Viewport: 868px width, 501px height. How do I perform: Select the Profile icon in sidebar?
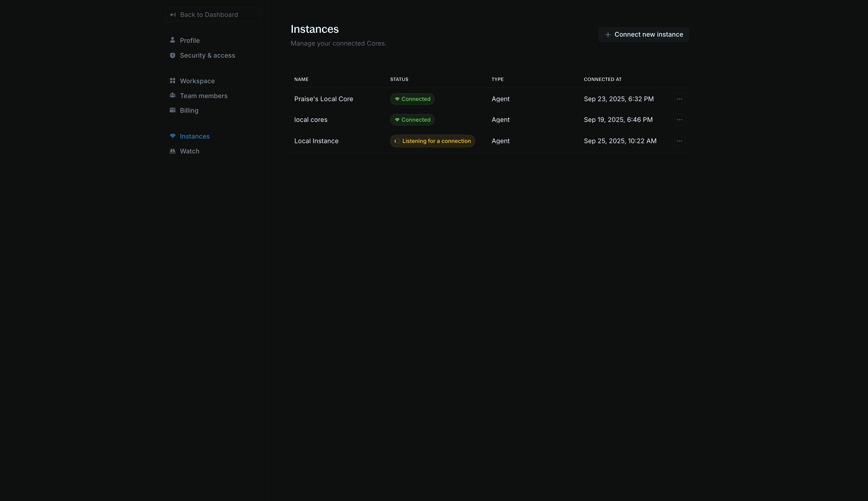click(172, 40)
